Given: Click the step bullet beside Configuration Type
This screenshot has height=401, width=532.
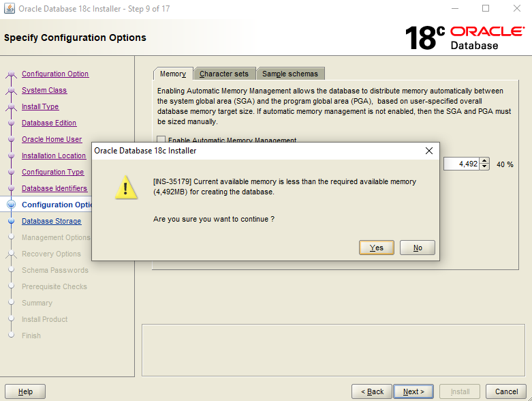Looking at the screenshot, I should pyautogui.click(x=11, y=172).
